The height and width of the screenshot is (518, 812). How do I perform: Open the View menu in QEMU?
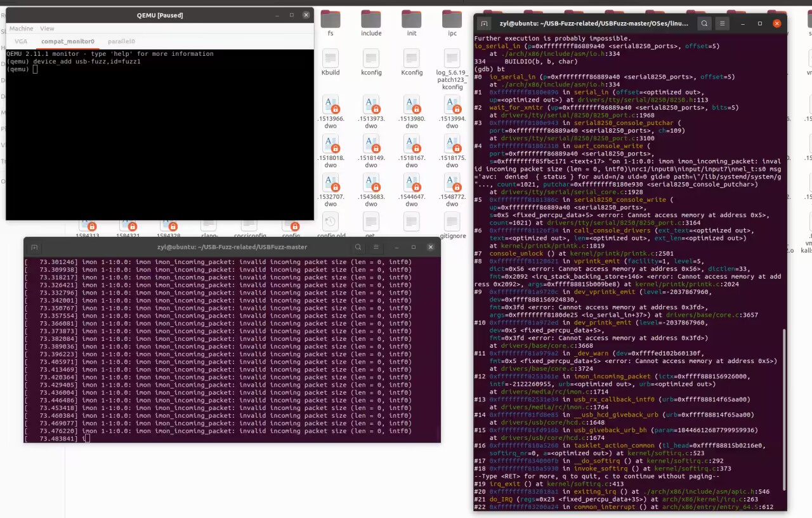click(x=46, y=28)
